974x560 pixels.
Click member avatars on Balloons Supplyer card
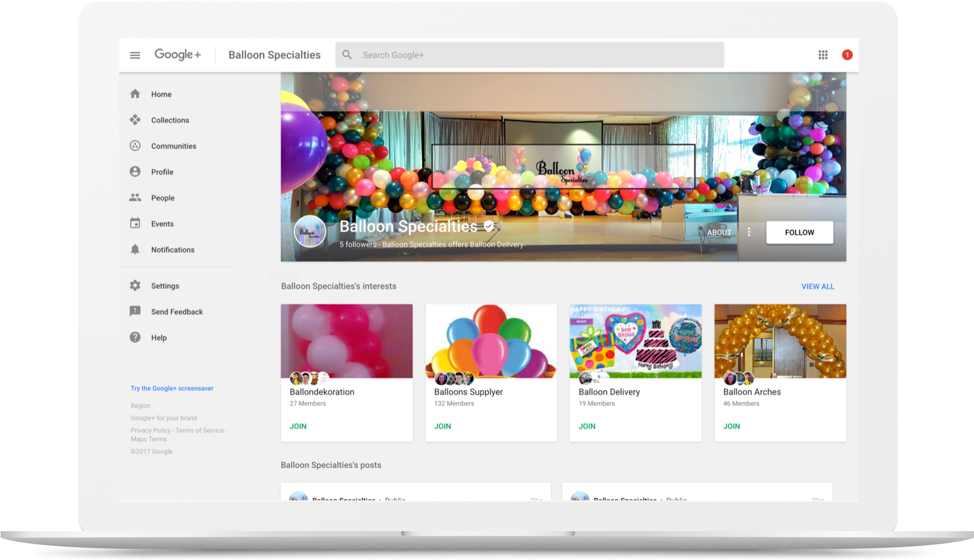pos(453,378)
